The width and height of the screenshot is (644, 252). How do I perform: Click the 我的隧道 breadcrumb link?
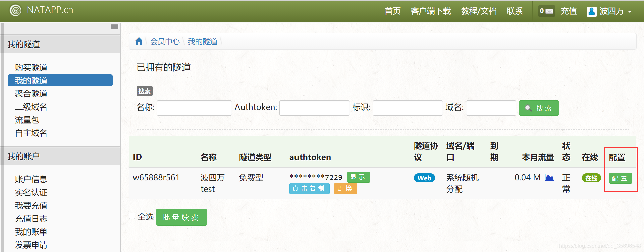202,41
